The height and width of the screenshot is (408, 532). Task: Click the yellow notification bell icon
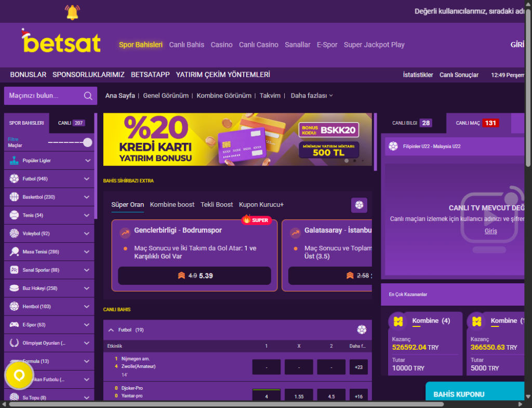(x=71, y=12)
